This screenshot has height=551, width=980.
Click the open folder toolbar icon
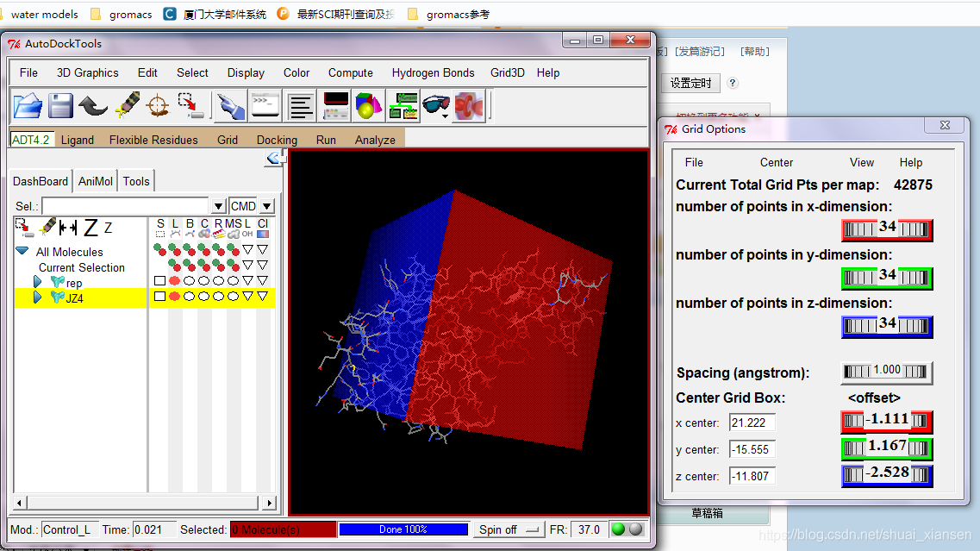28,106
